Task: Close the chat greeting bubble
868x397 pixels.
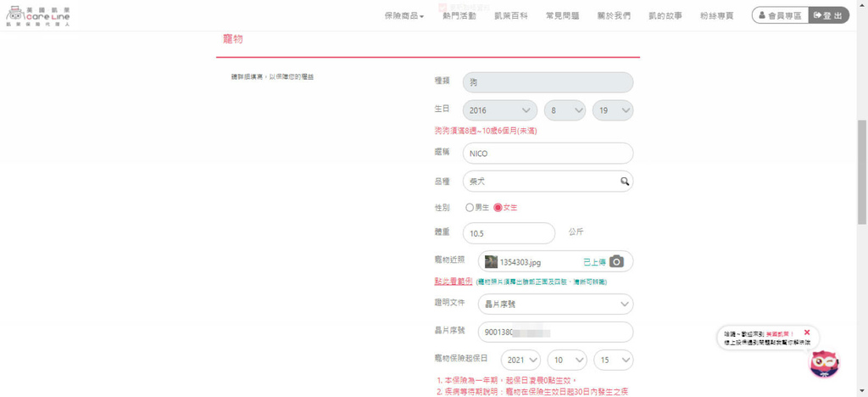Action: tap(807, 333)
